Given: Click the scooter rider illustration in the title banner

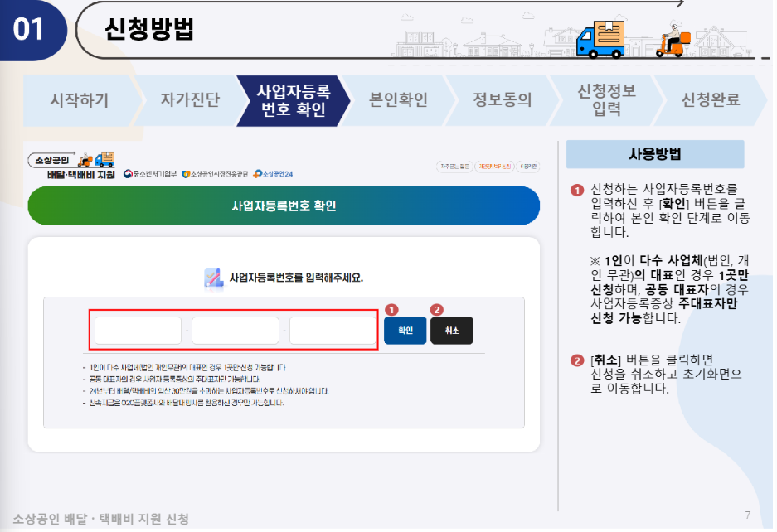Looking at the screenshot, I should (673, 40).
